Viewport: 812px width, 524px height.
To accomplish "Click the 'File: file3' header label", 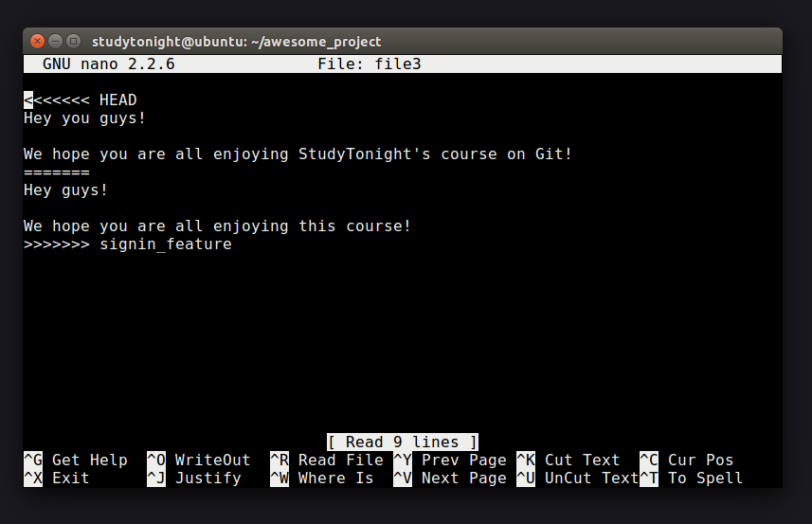I will pyautogui.click(x=370, y=64).
